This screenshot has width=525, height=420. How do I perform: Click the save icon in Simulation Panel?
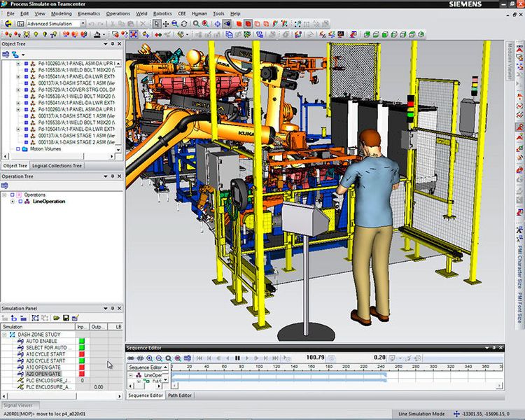pos(66,318)
